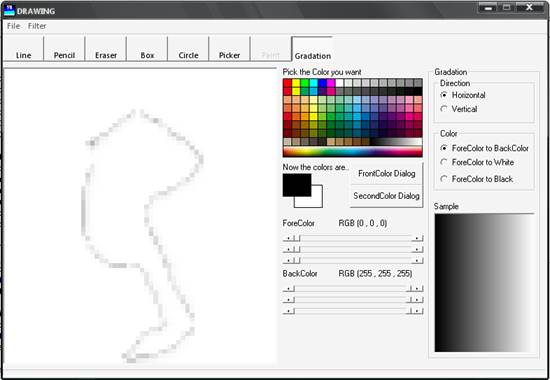Viewport: 550px width, 380px height.
Task: Open the FrontColor Dialog
Action: click(387, 173)
